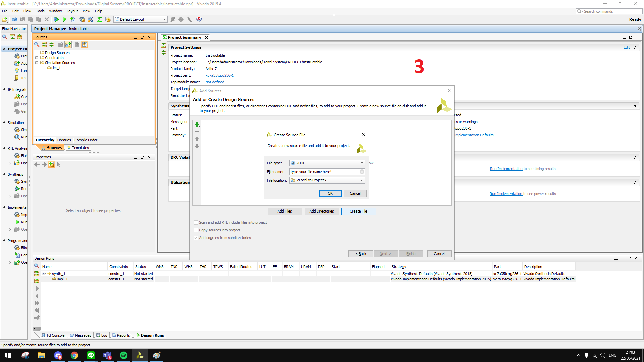Launch run with the green play toolbar icon

[64, 19]
